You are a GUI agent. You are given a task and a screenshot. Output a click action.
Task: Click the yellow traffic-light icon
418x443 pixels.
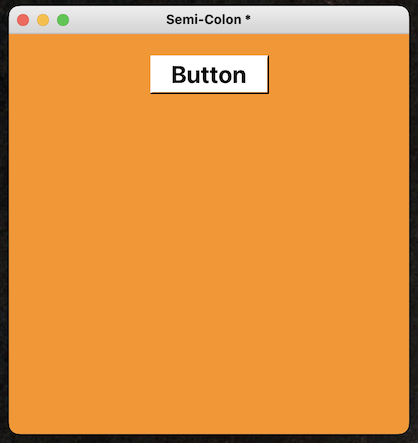[x=43, y=20]
